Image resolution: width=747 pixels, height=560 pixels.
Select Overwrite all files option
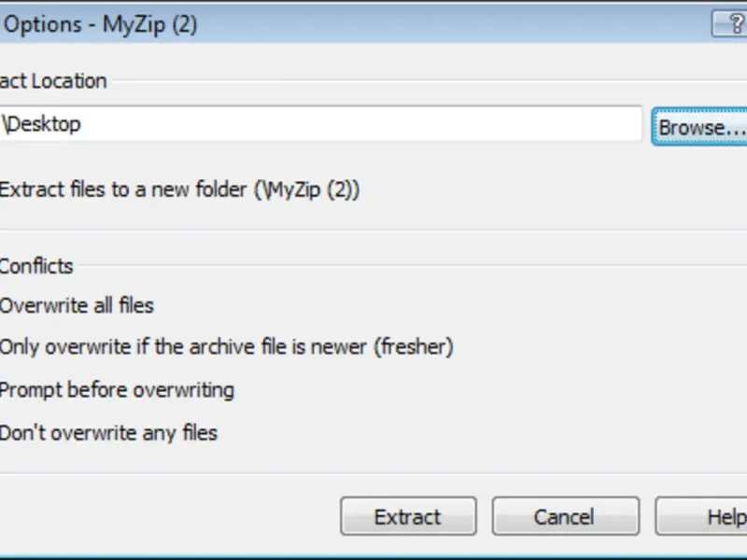point(78,305)
